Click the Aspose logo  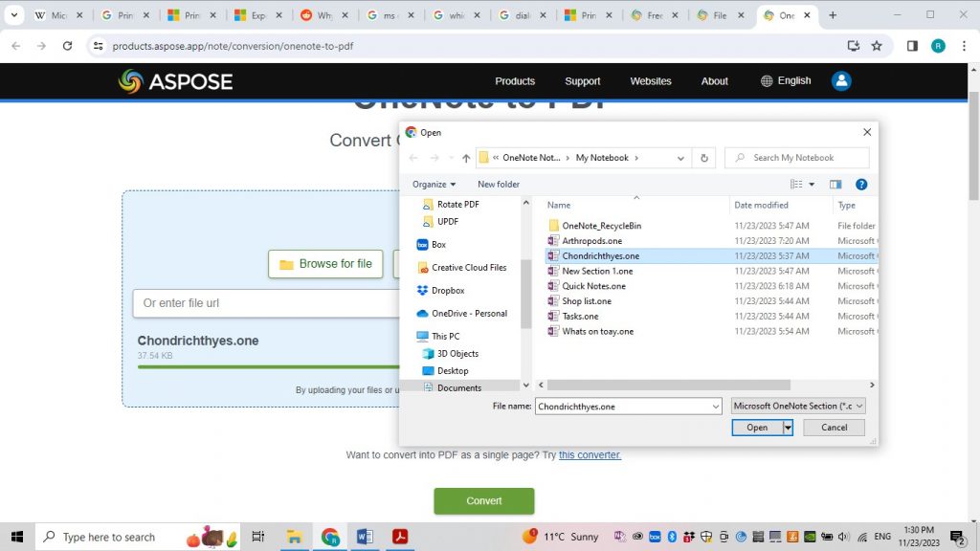tap(174, 81)
